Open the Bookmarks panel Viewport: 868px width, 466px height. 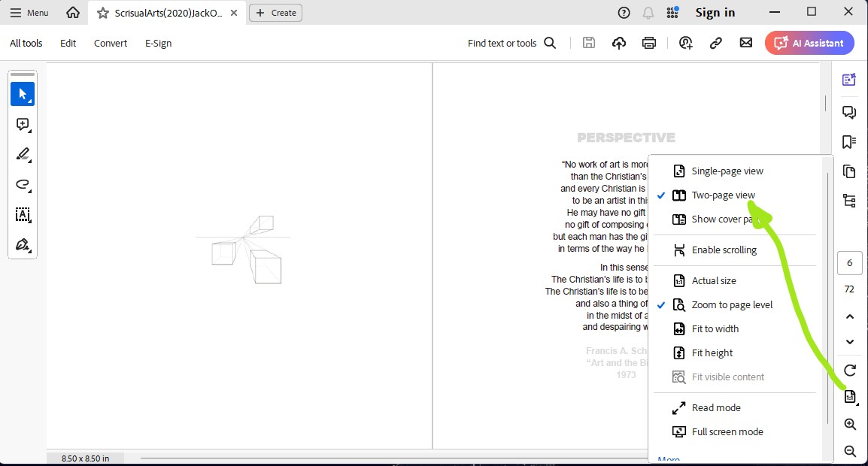[849, 141]
